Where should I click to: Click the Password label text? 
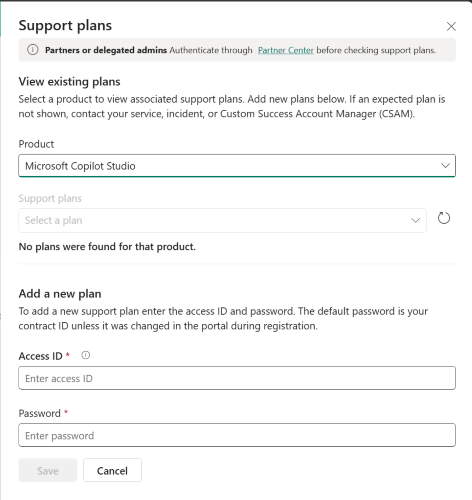coord(40,413)
